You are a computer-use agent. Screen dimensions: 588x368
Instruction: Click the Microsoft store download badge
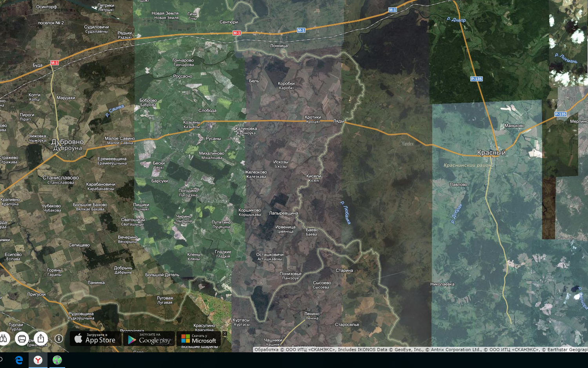click(x=199, y=339)
